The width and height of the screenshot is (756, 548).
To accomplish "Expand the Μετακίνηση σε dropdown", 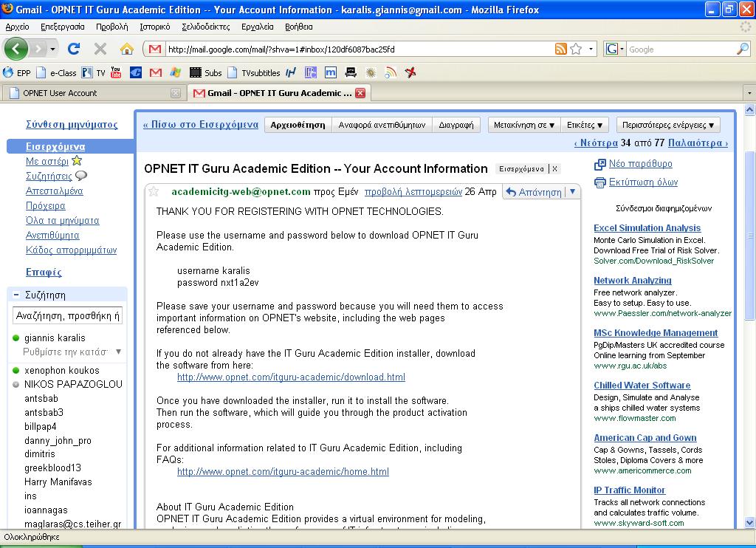I will [x=524, y=125].
